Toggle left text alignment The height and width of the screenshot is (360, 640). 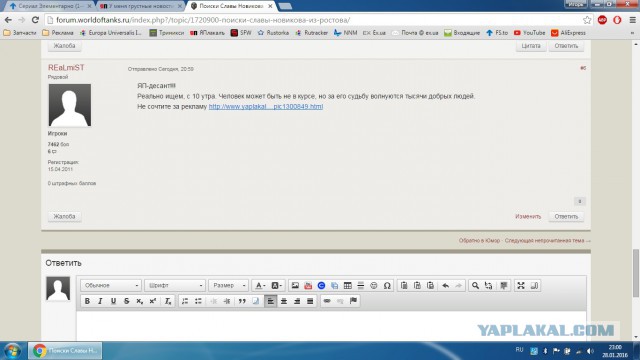(x=271, y=301)
